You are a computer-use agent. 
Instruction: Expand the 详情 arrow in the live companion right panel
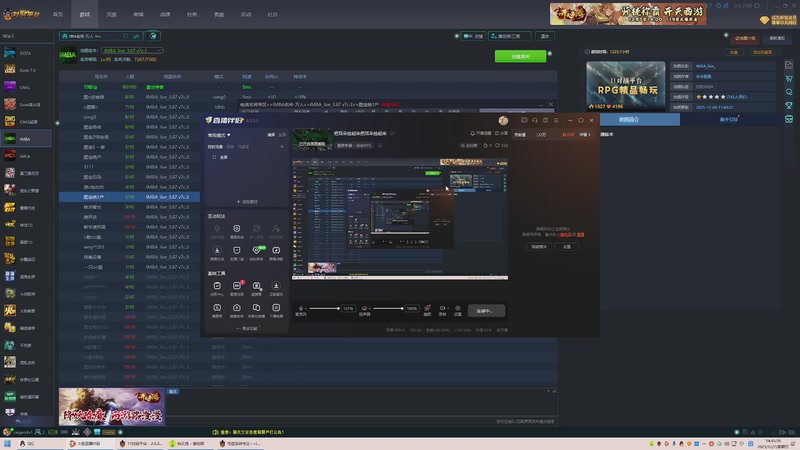point(585,135)
